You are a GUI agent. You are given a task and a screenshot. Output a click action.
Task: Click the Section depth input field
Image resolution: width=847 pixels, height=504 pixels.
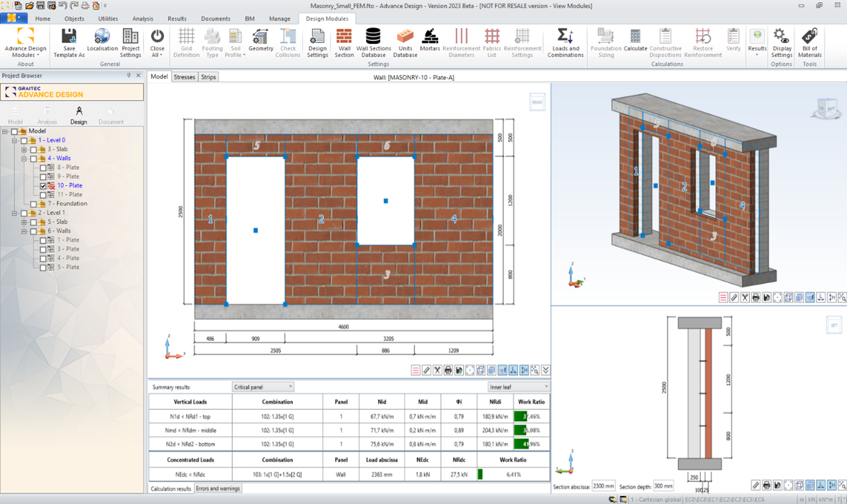coord(663,486)
